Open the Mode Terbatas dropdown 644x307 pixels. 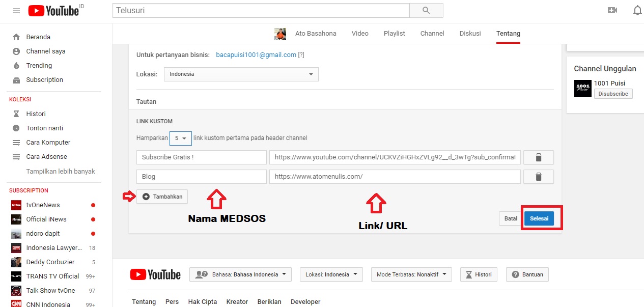tap(411, 274)
